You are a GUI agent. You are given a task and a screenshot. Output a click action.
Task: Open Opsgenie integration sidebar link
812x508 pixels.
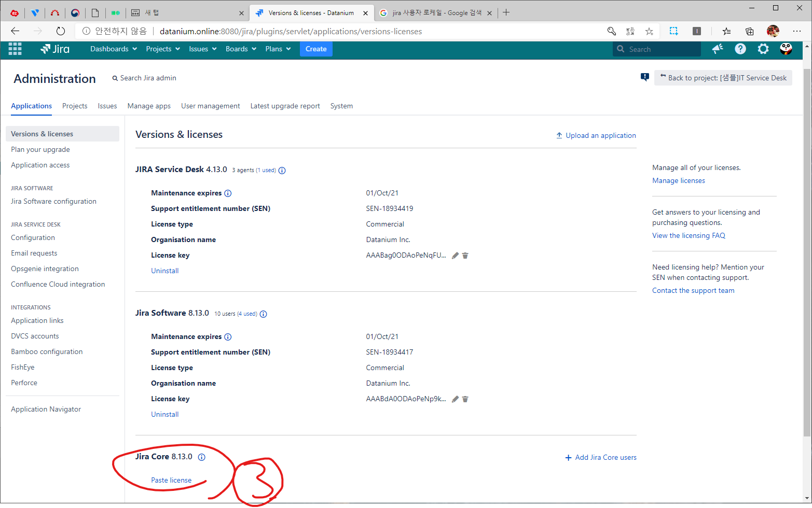click(45, 269)
